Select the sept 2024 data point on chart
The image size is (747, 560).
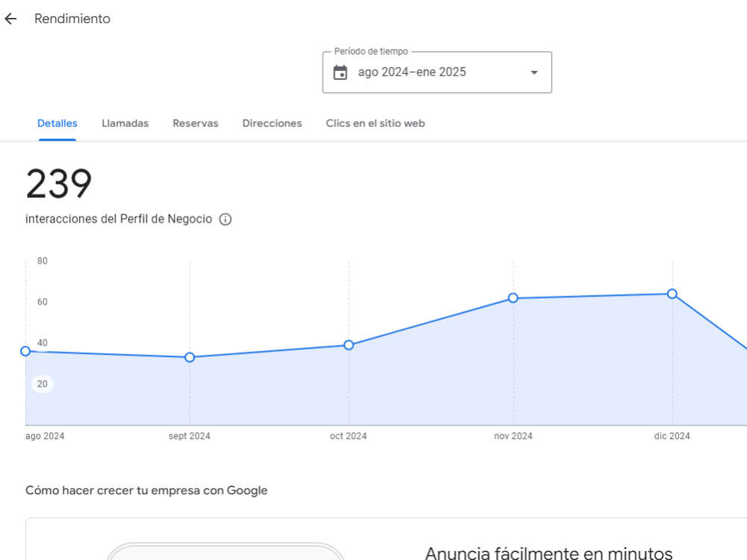tap(190, 357)
